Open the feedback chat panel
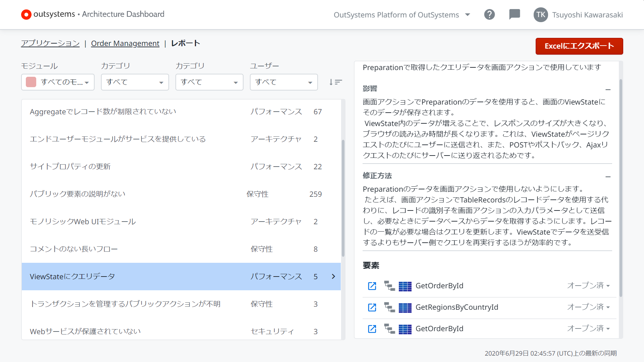 [514, 14]
